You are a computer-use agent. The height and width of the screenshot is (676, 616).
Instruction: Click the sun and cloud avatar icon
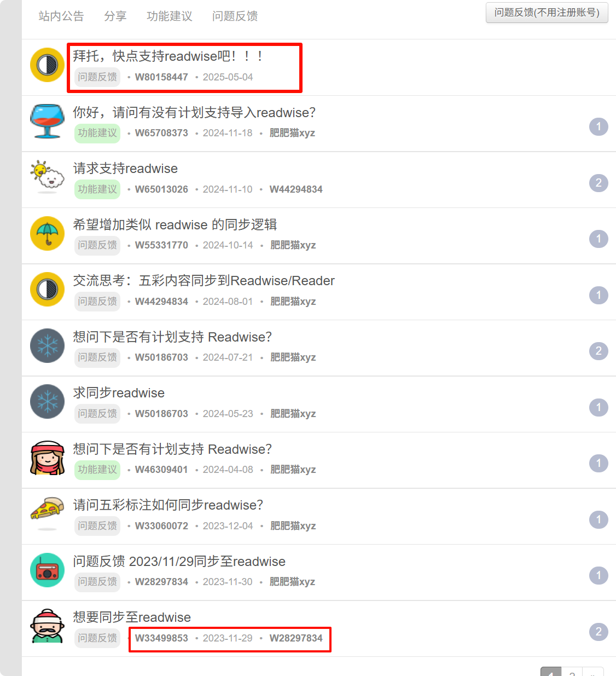[x=47, y=177]
